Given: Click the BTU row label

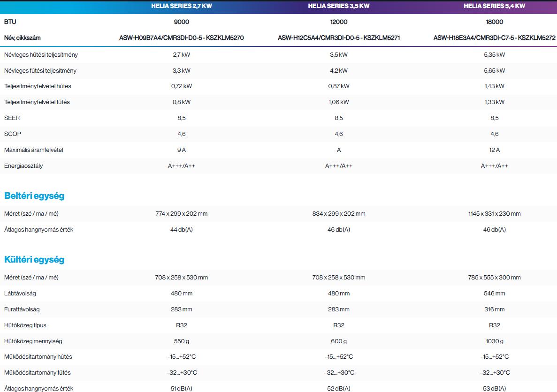Looking at the screenshot, I should tap(10, 22).
